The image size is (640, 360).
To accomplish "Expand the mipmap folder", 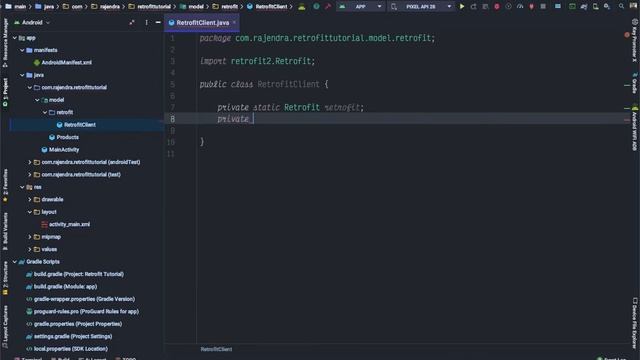I will (x=29, y=237).
